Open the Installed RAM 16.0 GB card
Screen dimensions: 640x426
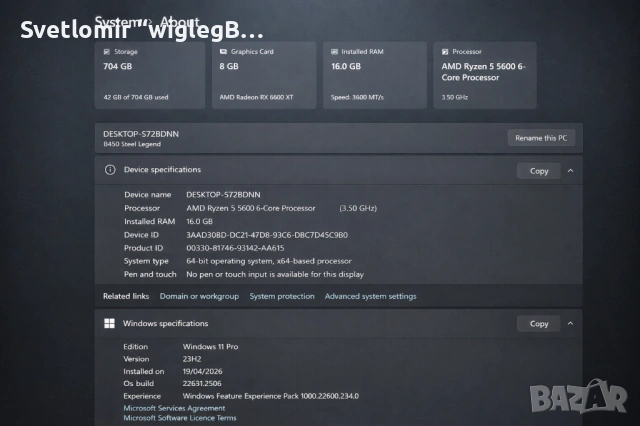tap(375, 75)
